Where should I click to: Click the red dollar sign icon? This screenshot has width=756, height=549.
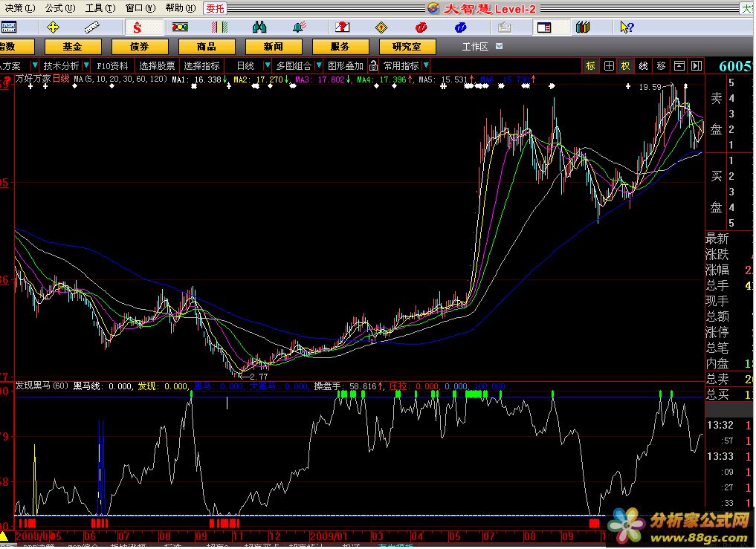pos(138,27)
